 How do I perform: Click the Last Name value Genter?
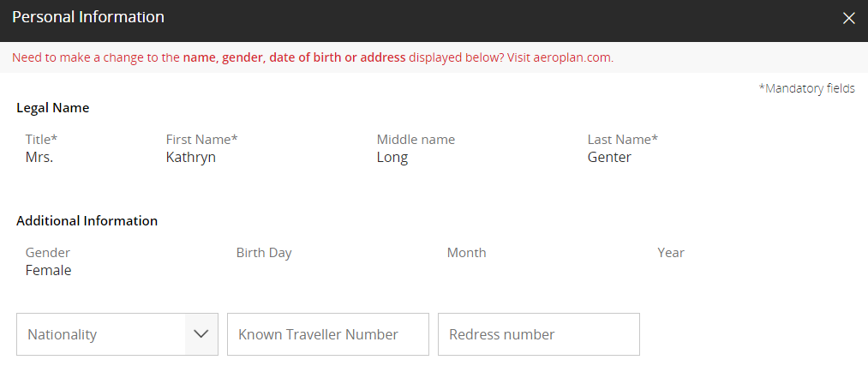[x=609, y=158]
